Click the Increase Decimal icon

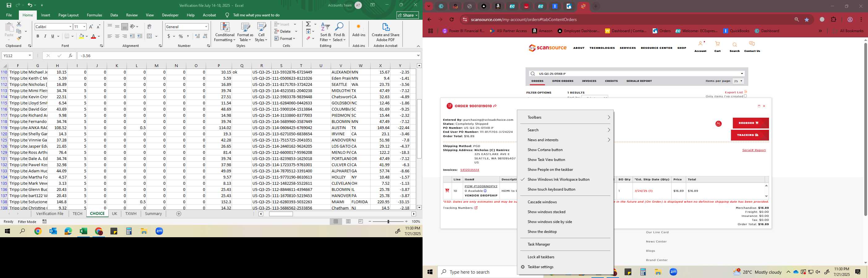[x=197, y=36]
